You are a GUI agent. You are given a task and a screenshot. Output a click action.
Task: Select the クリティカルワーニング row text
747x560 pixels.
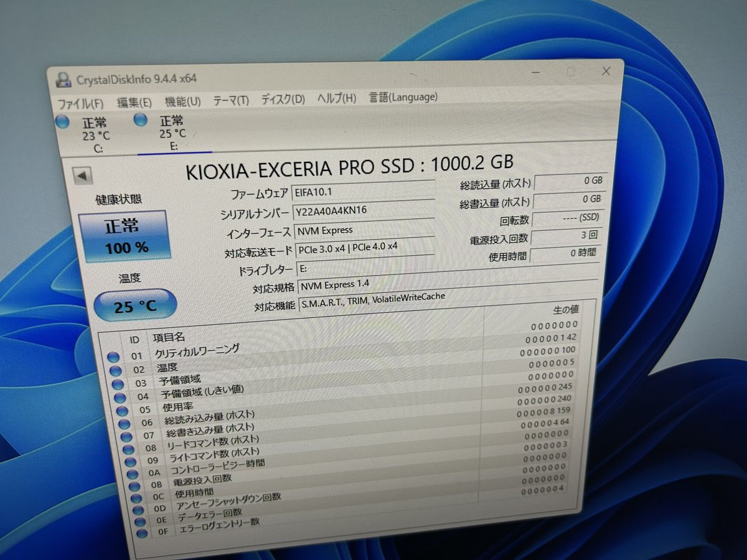pyautogui.click(x=197, y=352)
